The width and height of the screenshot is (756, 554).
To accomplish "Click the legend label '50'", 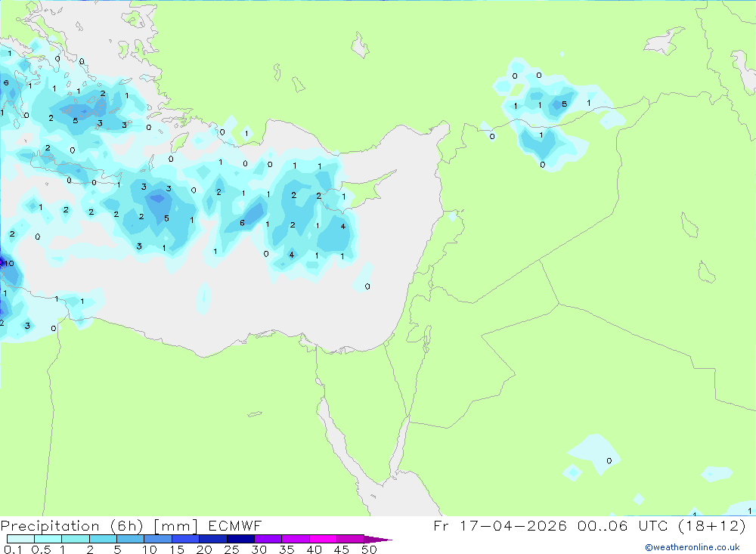I will click(369, 549).
